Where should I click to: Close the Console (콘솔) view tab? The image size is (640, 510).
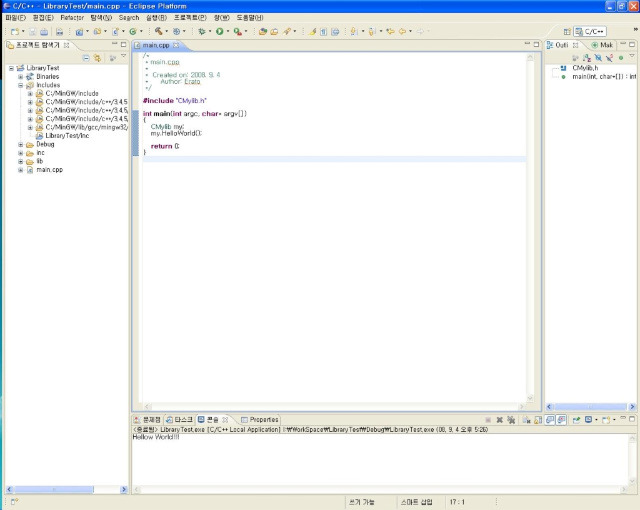click(x=225, y=419)
